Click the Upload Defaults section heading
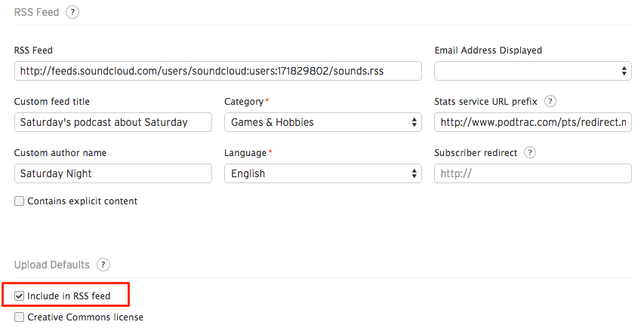 52,265
